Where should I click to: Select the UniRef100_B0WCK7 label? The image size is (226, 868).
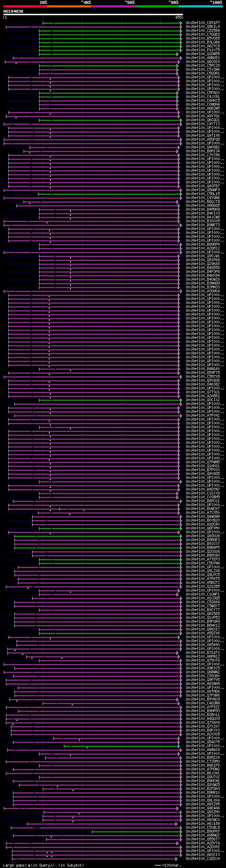203,509
